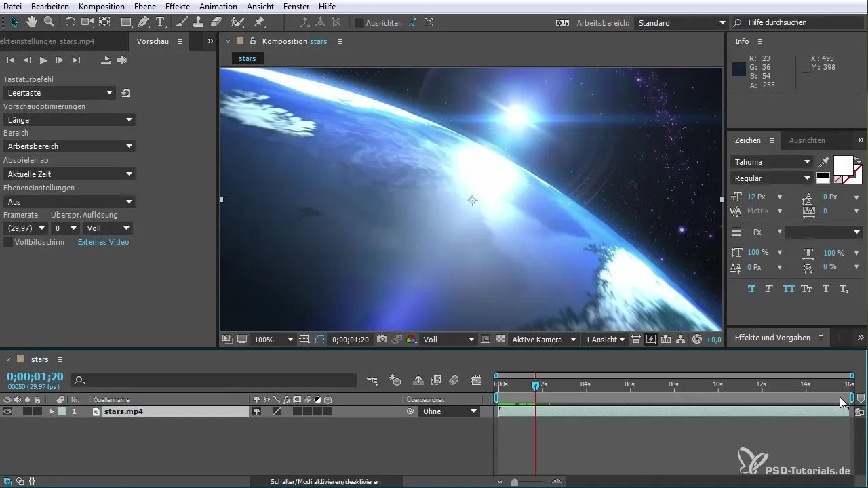Image resolution: width=868 pixels, height=488 pixels.
Task: Open the Datei menu
Action: click(x=12, y=6)
